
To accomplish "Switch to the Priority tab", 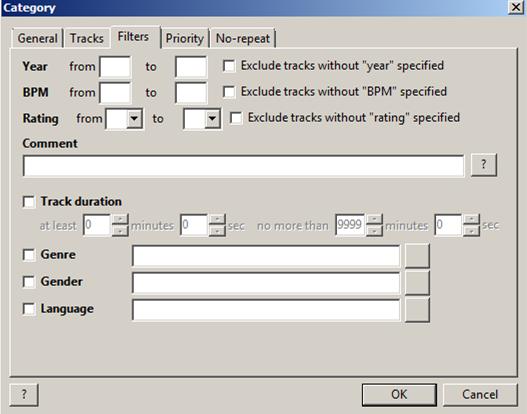I will tap(185, 38).
